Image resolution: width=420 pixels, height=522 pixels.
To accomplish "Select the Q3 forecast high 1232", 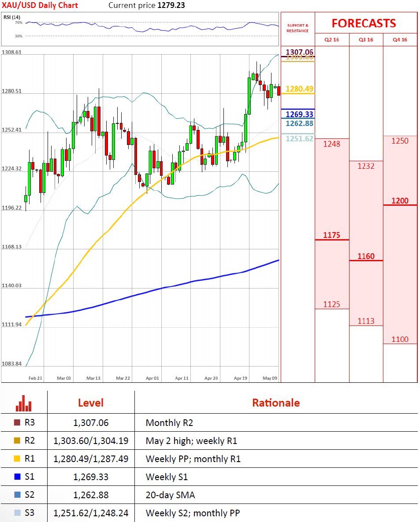I will click(x=366, y=166).
